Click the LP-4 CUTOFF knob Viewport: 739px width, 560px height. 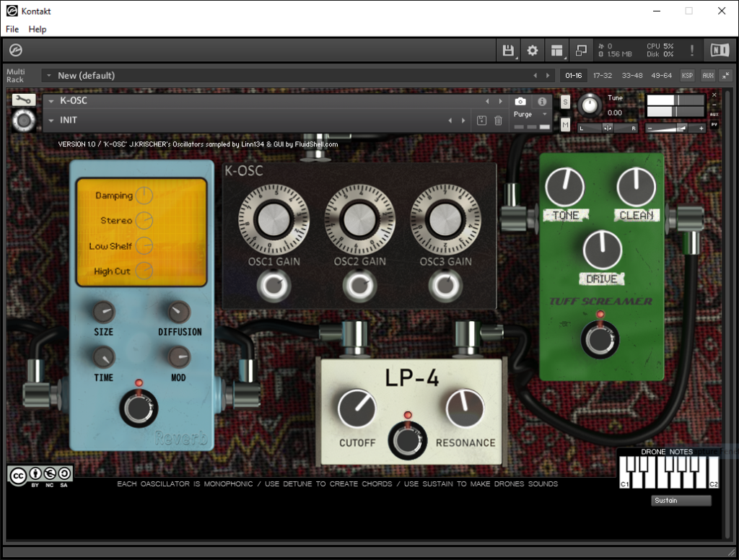click(357, 408)
